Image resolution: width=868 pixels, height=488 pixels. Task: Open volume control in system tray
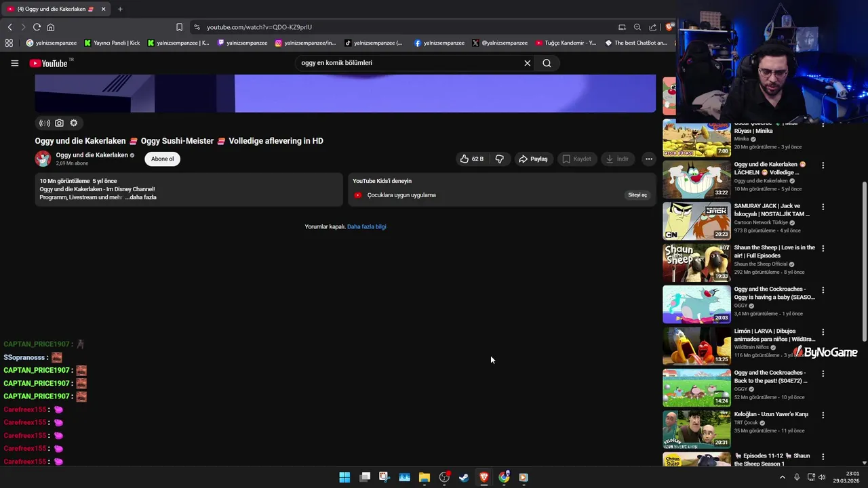[x=822, y=477]
